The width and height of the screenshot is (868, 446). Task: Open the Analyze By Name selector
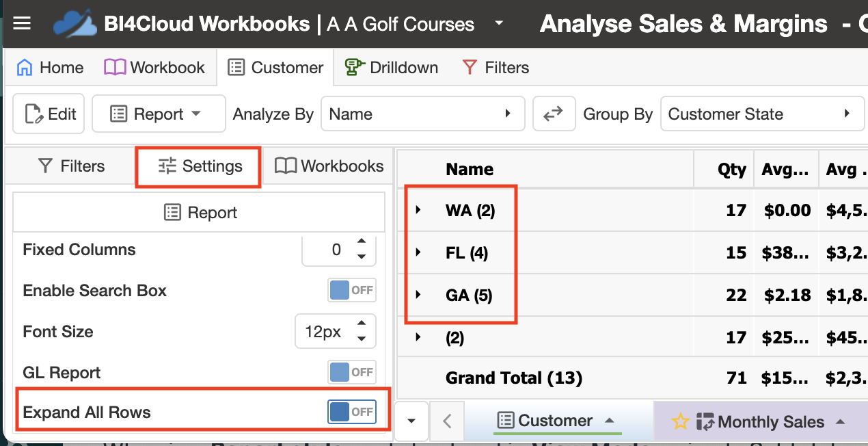pos(422,114)
